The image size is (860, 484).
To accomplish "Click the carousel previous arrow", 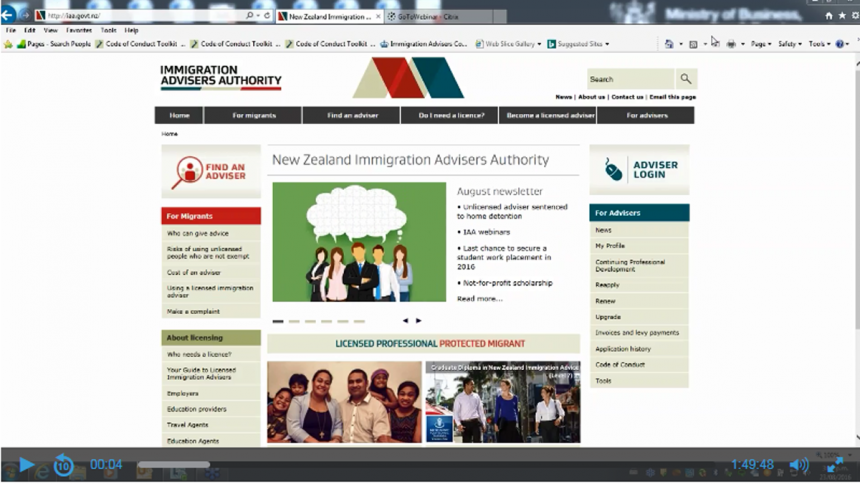I will click(405, 320).
